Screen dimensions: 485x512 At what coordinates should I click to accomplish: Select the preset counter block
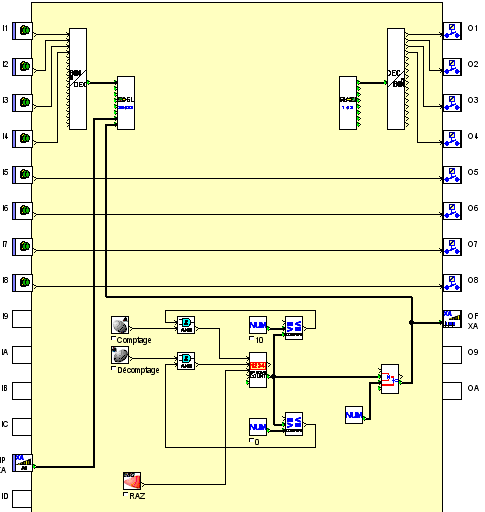(x=258, y=370)
